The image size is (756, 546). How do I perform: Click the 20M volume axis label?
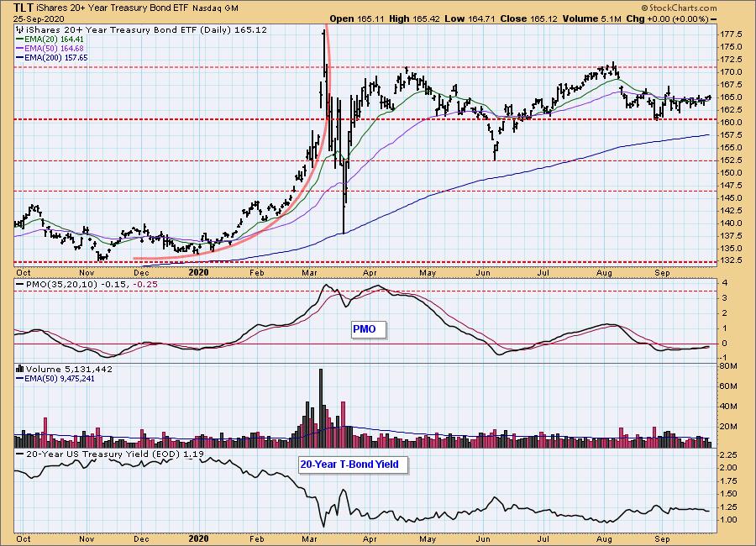(x=728, y=427)
